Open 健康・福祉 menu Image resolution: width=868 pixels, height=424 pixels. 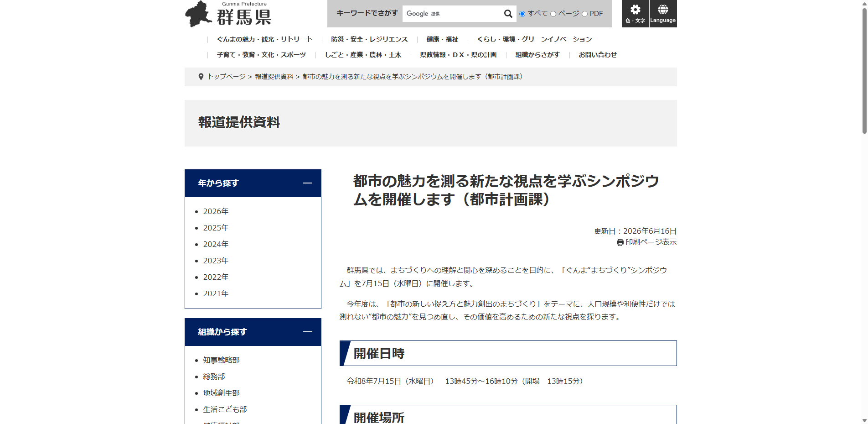point(442,39)
